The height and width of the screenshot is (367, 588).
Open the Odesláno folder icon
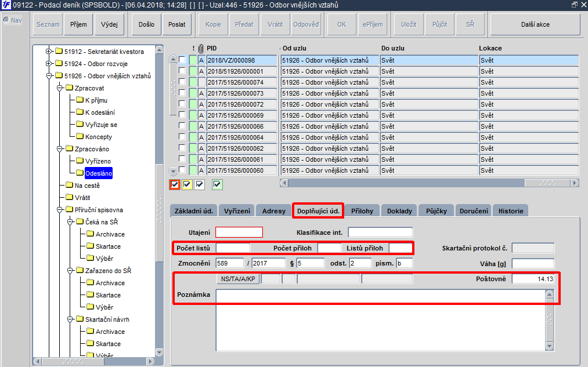pos(80,173)
